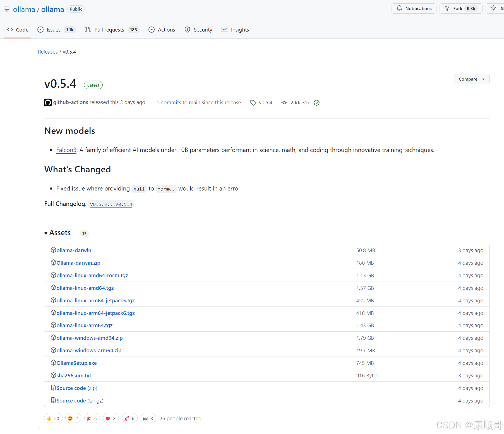The width and height of the screenshot is (504, 434).
Task: Click package icon of OllamaSetup.exe row
Action: 53,363
